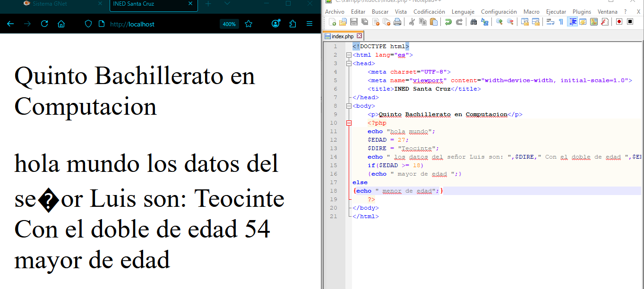Close current document via toolbar icon
Image resolution: width=644 pixels, height=289 pixels.
376,22
